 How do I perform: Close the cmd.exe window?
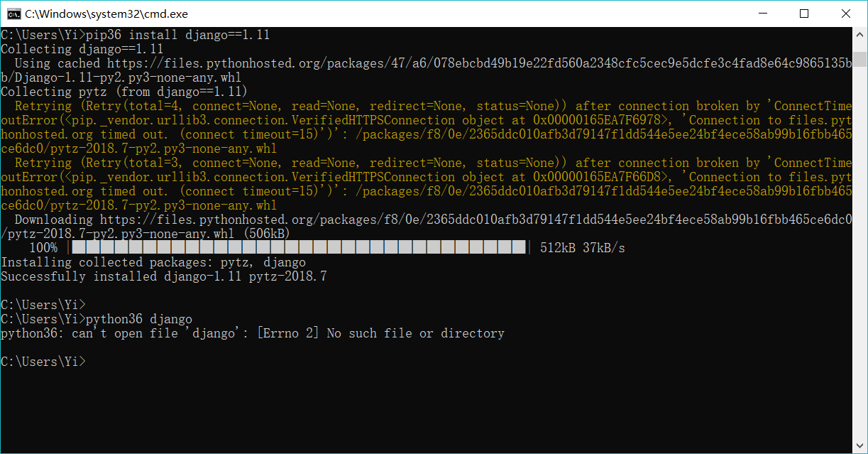coord(846,13)
